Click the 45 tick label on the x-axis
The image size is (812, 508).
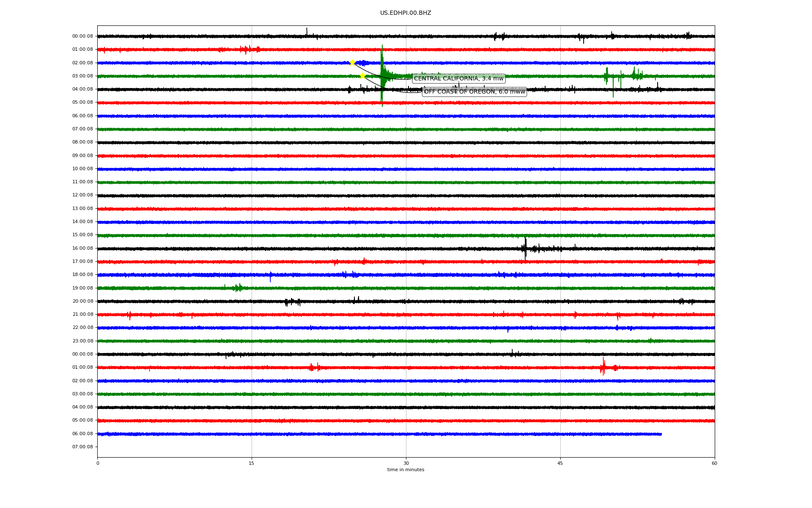560,463
